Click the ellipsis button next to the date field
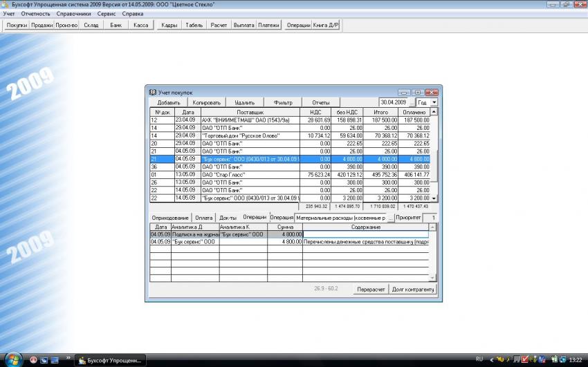The width and height of the screenshot is (588, 367). click(412, 102)
